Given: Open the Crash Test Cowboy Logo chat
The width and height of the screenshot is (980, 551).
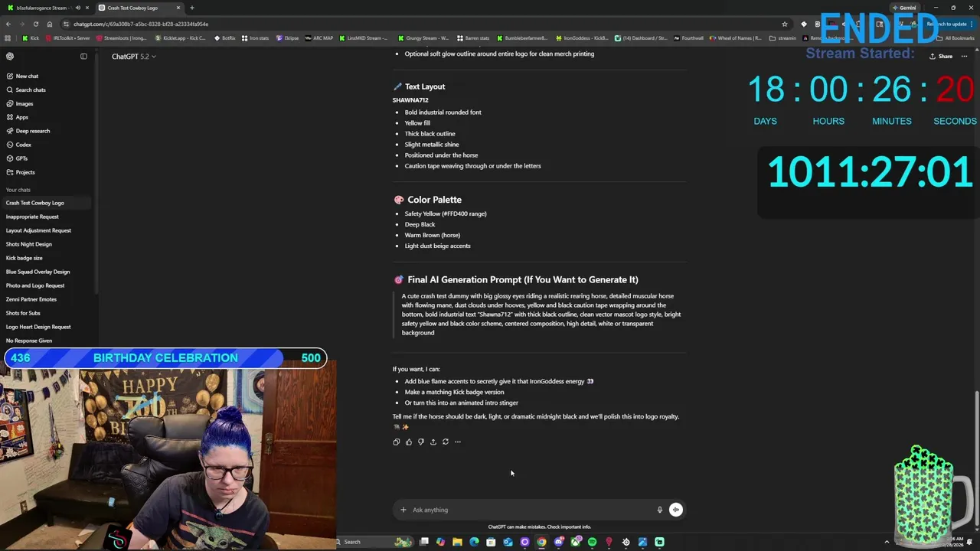Looking at the screenshot, I should coord(46,203).
